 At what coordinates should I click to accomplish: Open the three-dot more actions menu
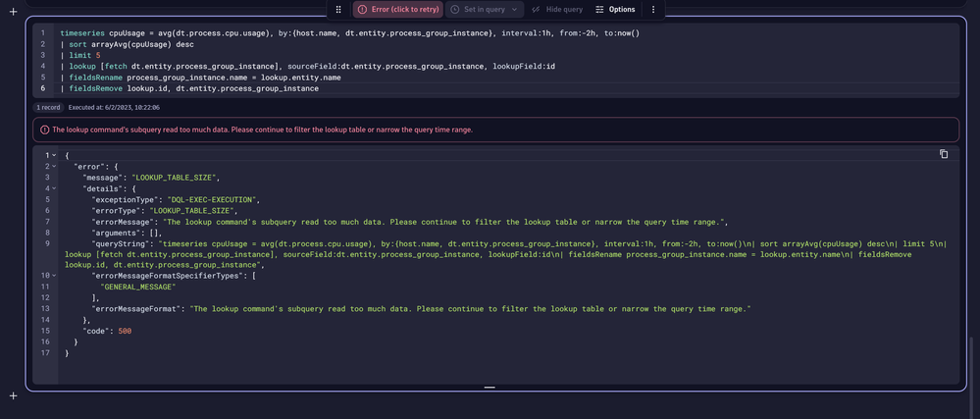(x=653, y=9)
